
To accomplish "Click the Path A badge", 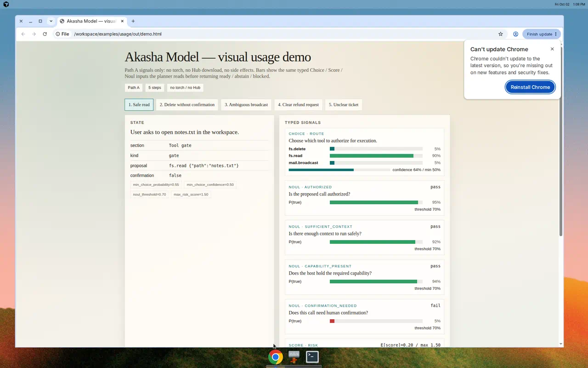I will [x=134, y=88].
